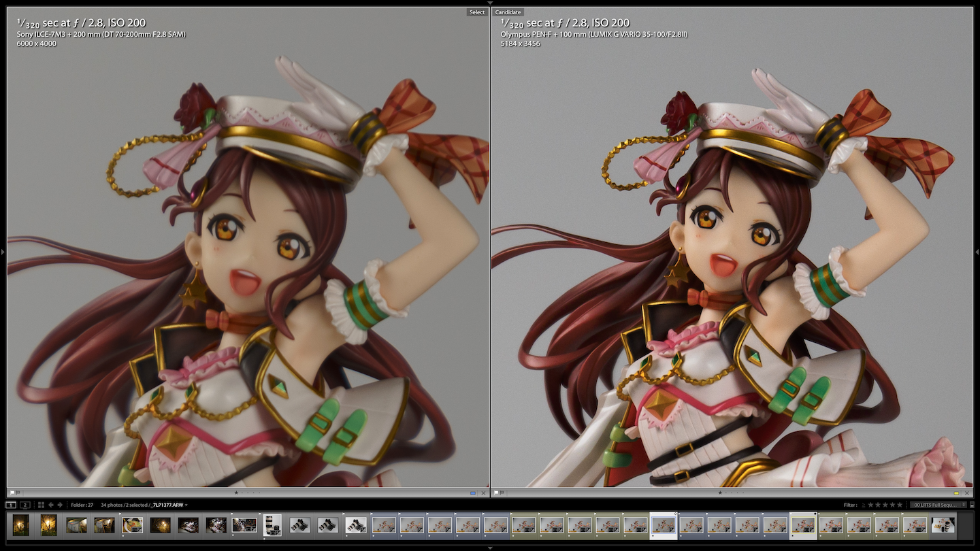This screenshot has height=551, width=980.
Task: Open the '00 LRT5 Full Sequ...' filter preset dropdown
Action: pos(938,505)
